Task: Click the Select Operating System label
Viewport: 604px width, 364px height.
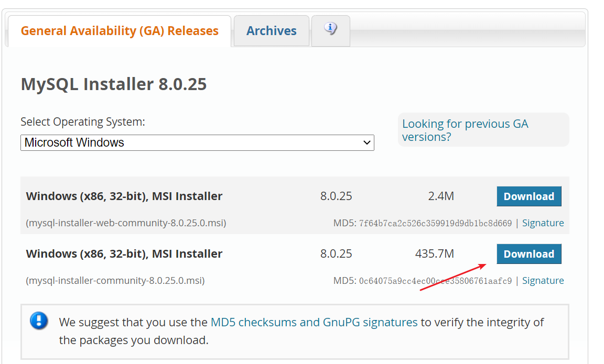Action: [83, 122]
